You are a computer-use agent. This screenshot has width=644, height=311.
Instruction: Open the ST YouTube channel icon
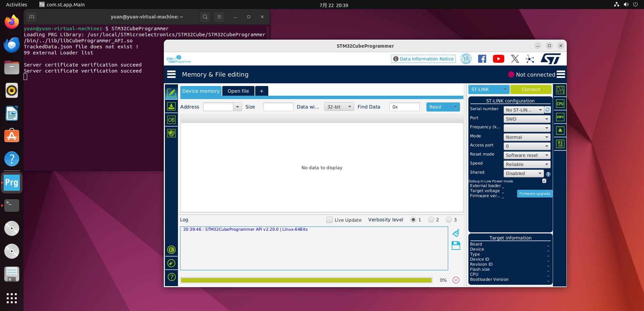point(498,59)
